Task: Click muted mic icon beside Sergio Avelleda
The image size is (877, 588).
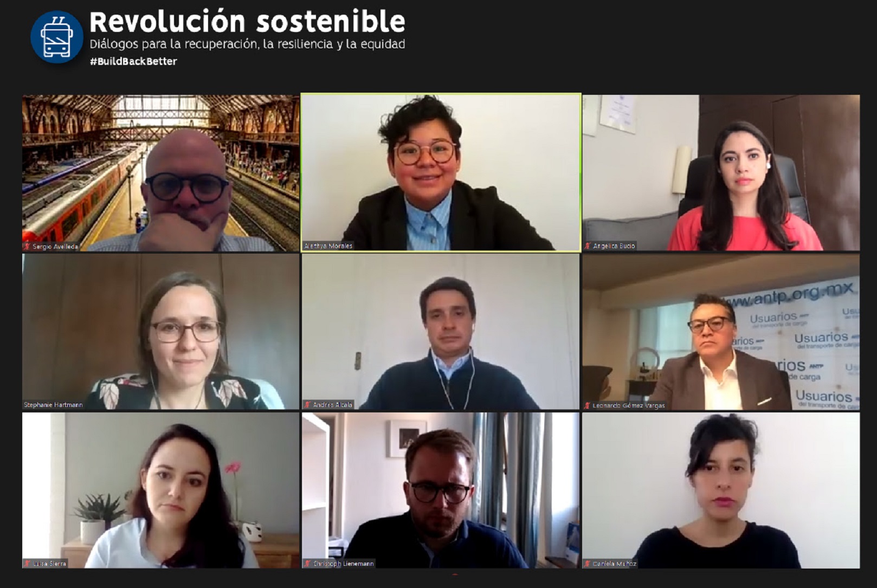Action: click(27, 247)
